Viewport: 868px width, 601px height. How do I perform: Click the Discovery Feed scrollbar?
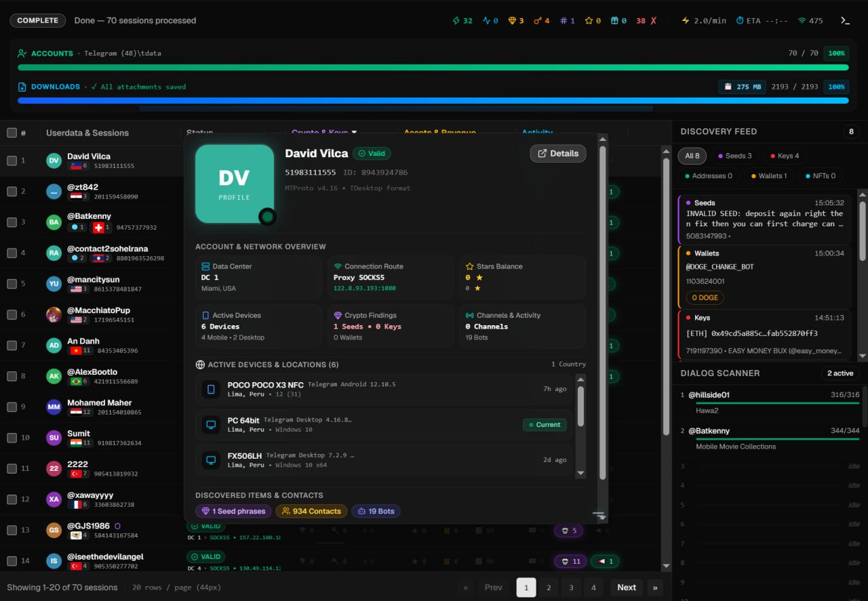point(862,230)
